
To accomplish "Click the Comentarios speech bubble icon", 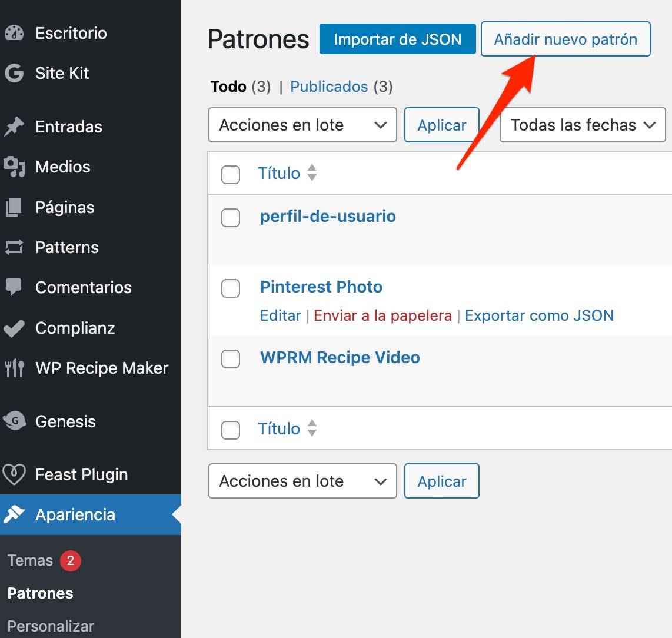I will tap(14, 287).
